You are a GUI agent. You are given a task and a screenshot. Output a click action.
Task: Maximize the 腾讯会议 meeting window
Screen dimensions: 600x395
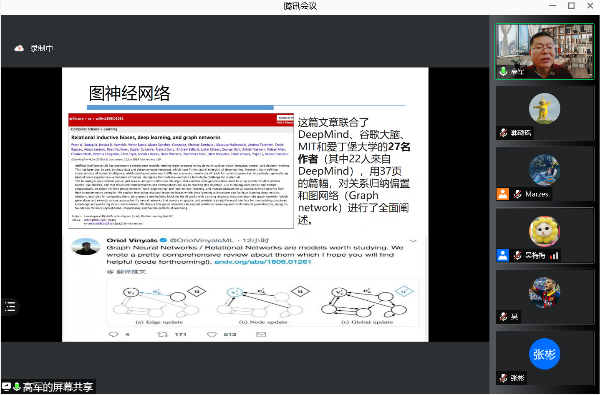(571, 6)
